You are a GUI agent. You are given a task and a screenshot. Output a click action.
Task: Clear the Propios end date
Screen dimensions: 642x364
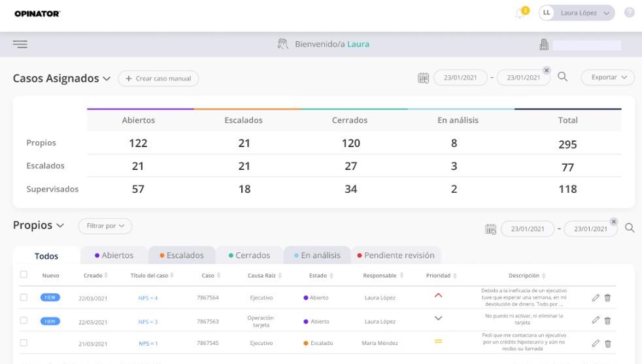(x=613, y=222)
